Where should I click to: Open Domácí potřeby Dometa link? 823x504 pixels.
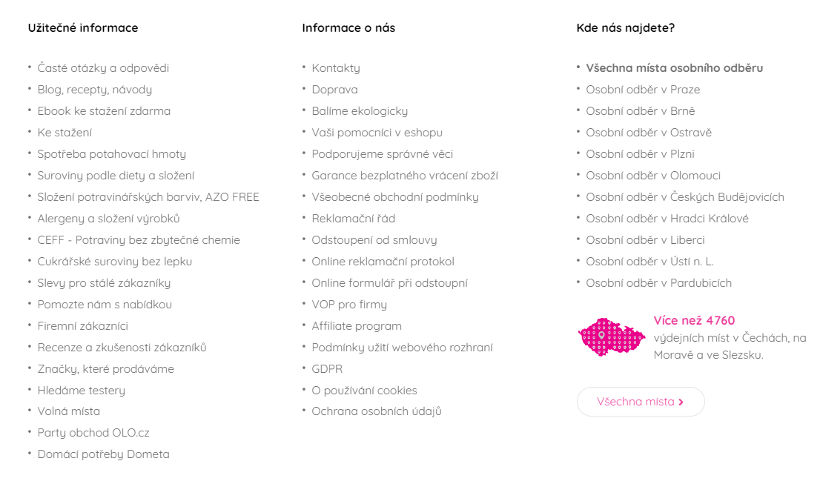pyautogui.click(x=103, y=454)
